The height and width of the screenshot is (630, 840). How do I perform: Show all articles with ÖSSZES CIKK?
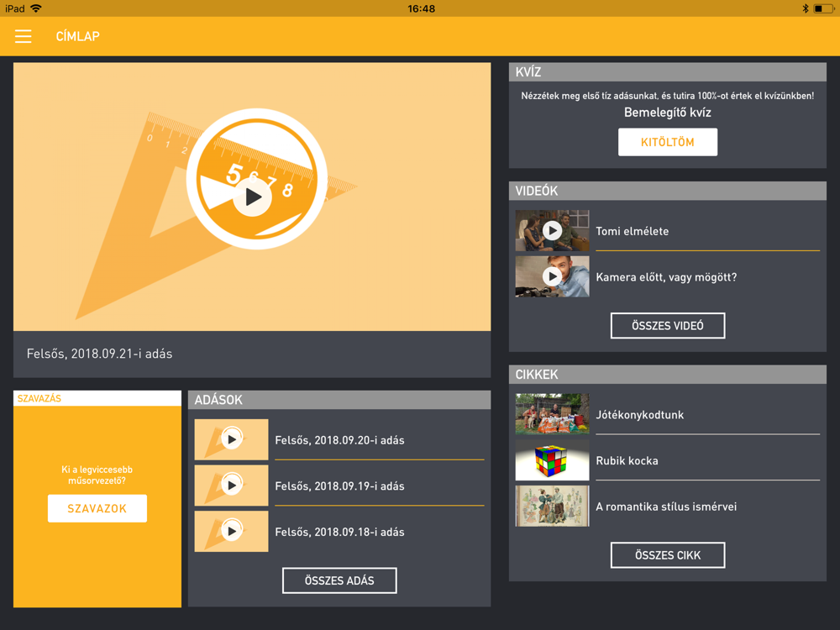(x=668, y=555)
